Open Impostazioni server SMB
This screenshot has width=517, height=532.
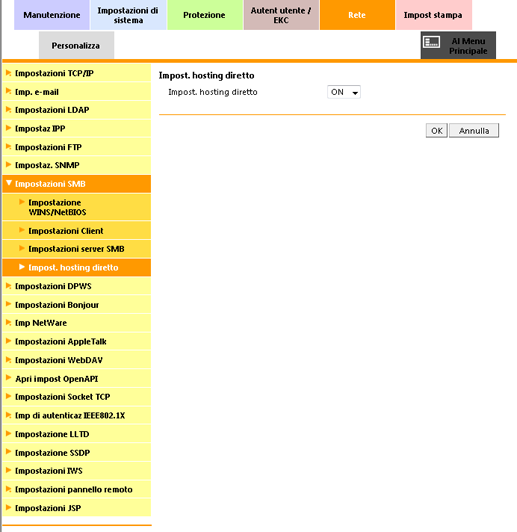77,249
